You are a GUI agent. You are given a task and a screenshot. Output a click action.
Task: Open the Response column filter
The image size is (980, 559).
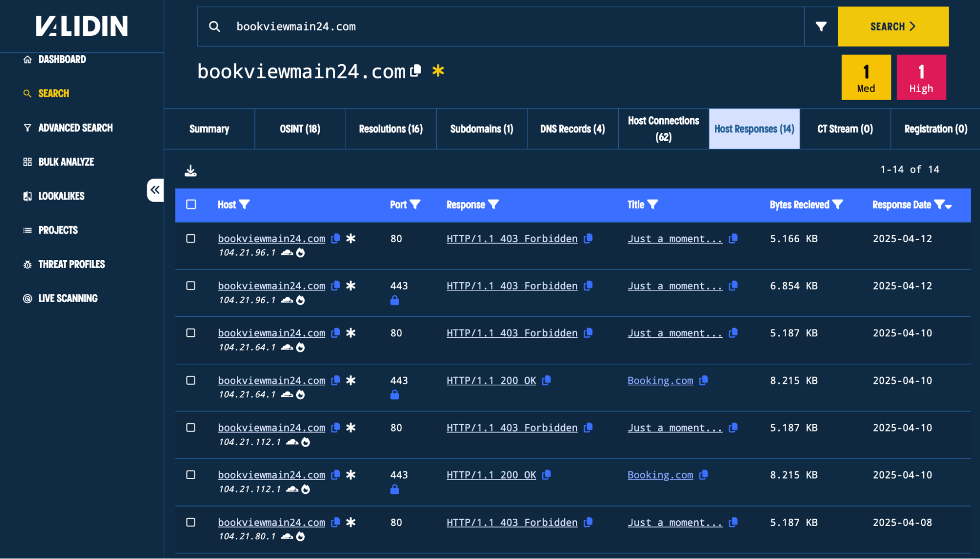[x=494, y=204]
